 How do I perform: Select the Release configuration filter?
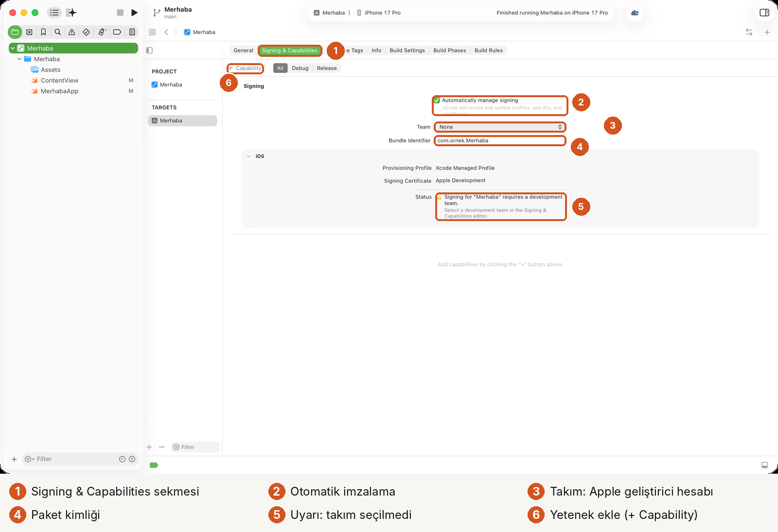tap(327, 69)
